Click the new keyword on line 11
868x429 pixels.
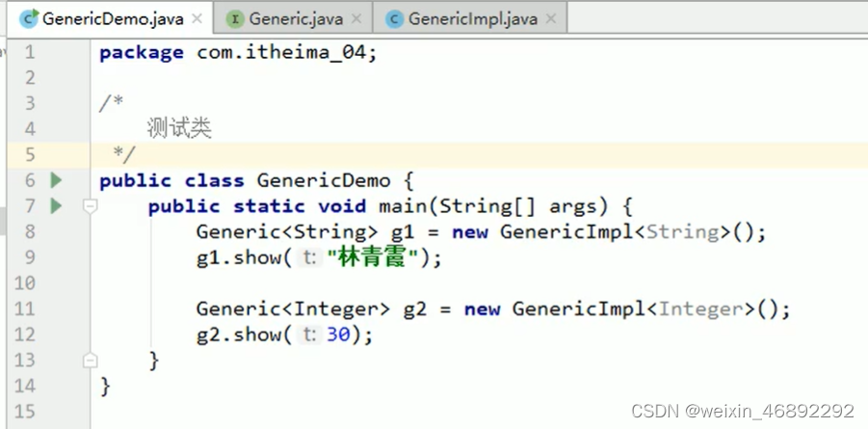point(482,309)
